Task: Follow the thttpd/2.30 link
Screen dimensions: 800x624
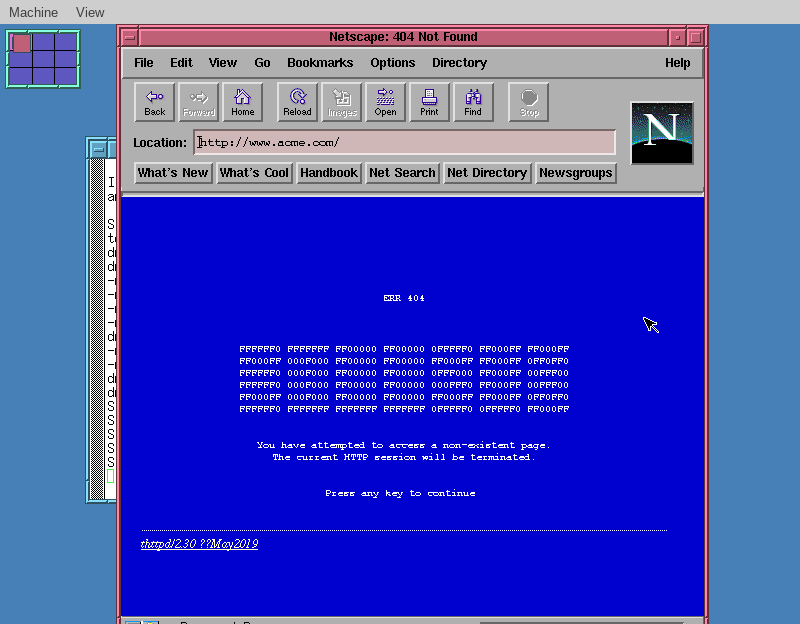Action: (x=199, y=544)
